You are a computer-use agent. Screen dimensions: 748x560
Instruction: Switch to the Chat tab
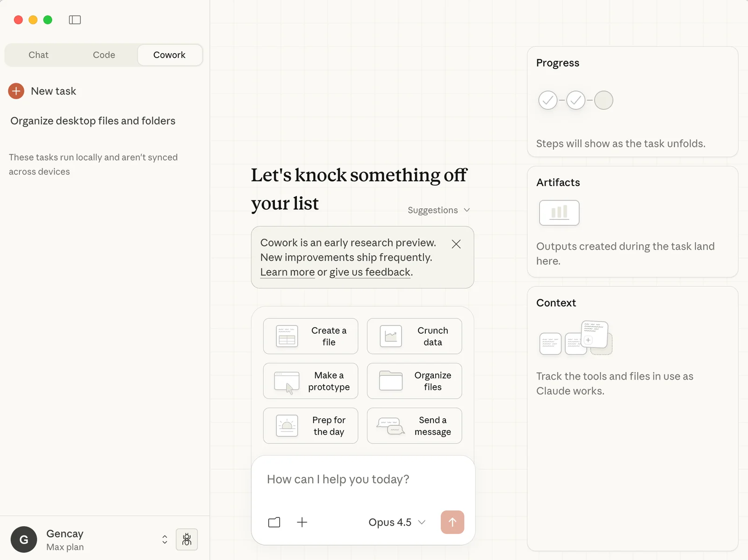(38, 55)
